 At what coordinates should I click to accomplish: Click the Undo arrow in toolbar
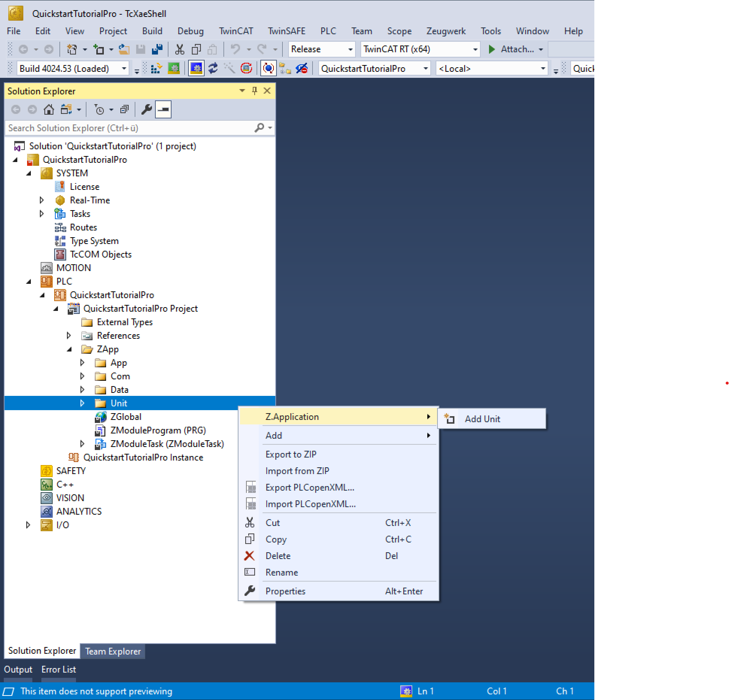(235, 49)
